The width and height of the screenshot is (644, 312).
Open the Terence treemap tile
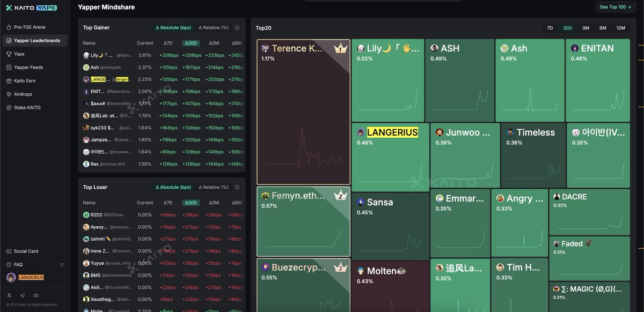tap(303, 112)
